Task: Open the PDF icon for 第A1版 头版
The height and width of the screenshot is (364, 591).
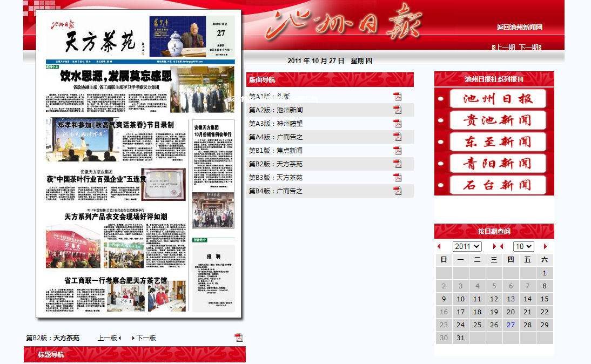Action: (398, 97)
